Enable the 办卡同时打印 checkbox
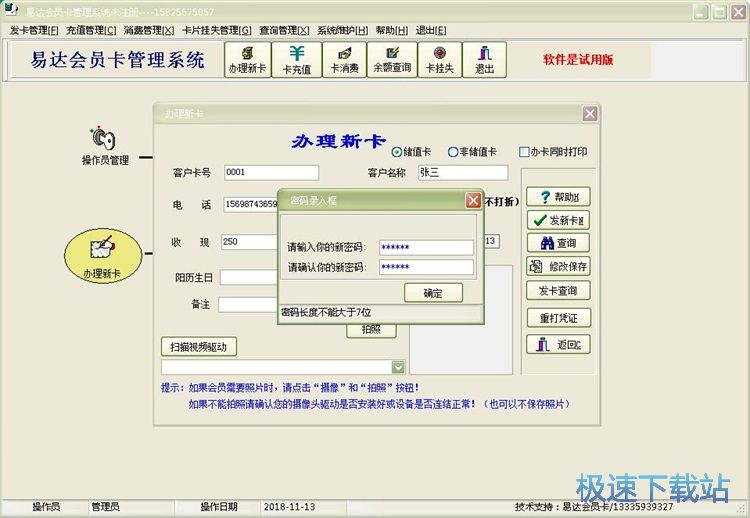This screenshot has height=518, width=750. [x=524, y=152]
